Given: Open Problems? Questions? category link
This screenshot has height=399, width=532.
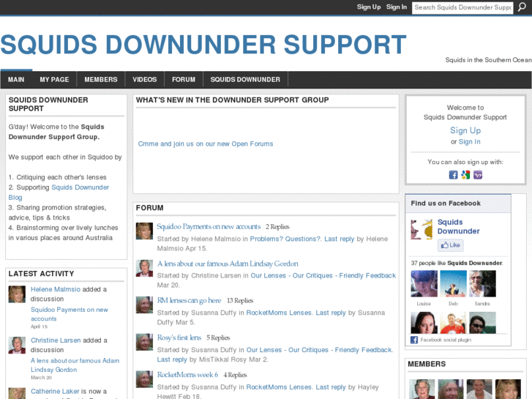Looking at the screenshot, I should (x=285, y=239).
